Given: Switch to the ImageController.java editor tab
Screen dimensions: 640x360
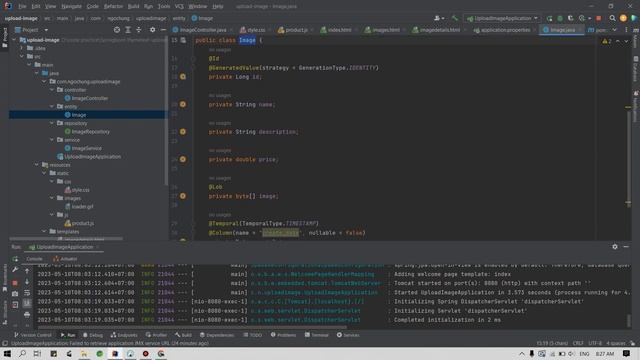Looking at the screenshot, I should pyautogui.click(x=200, y=30).
